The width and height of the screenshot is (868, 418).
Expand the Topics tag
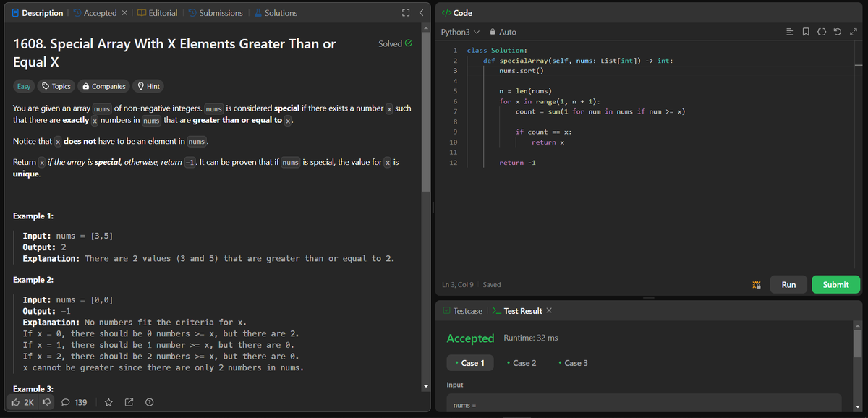(x=56, y=86)
